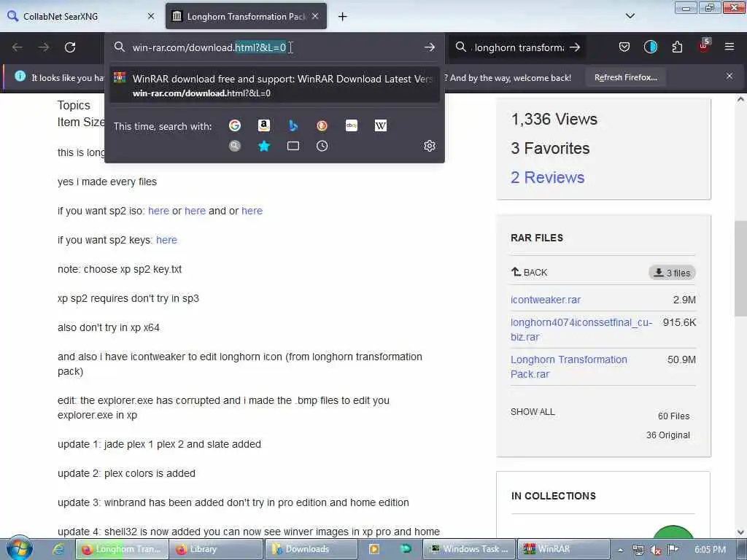Screen dimensions: 747x560
Task: Click the network tray icon
Action: coord(638,550)
